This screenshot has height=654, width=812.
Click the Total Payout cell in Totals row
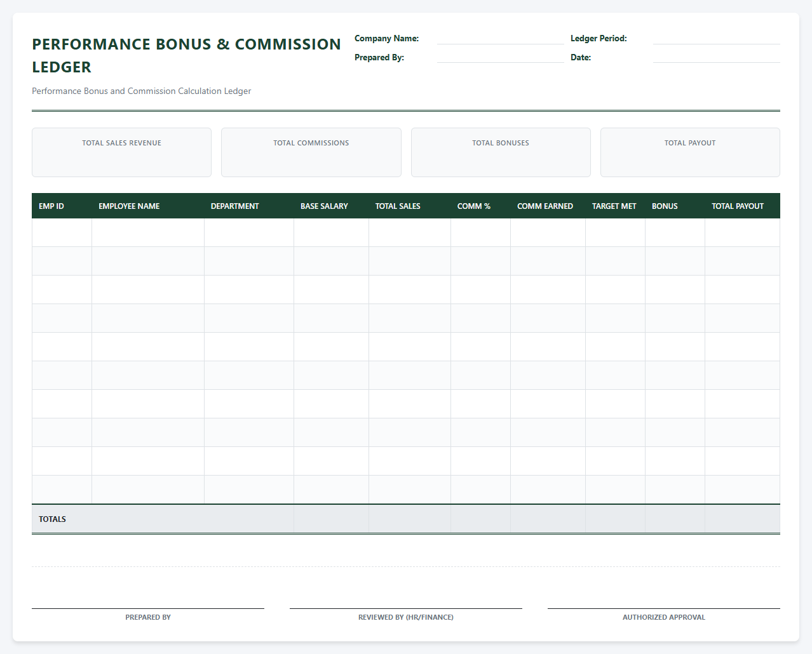coord(742,519)
